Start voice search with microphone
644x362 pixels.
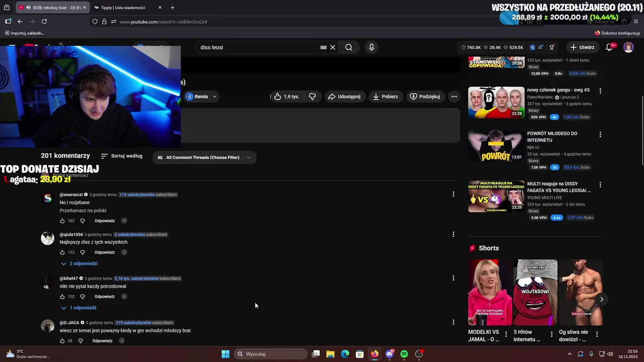[x=371, y=47]
